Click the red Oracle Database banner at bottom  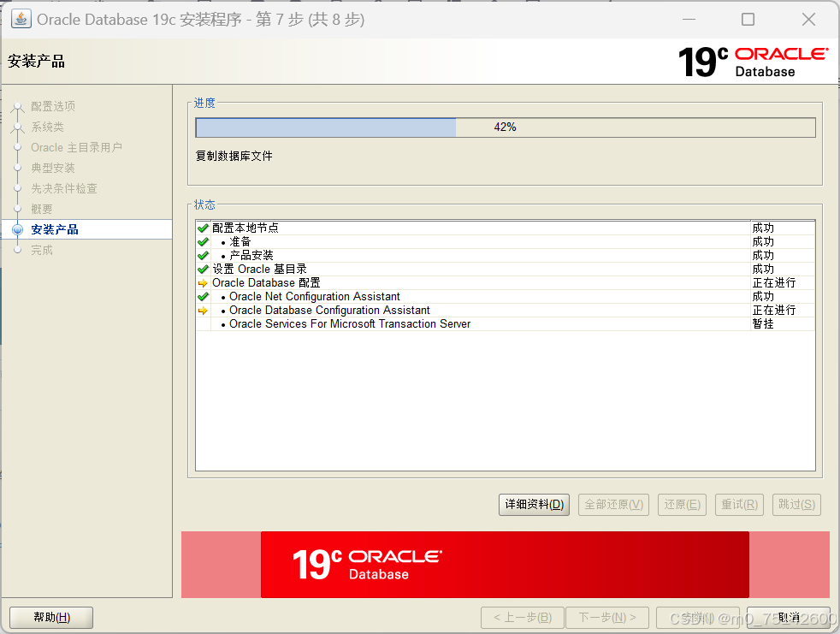505,565
